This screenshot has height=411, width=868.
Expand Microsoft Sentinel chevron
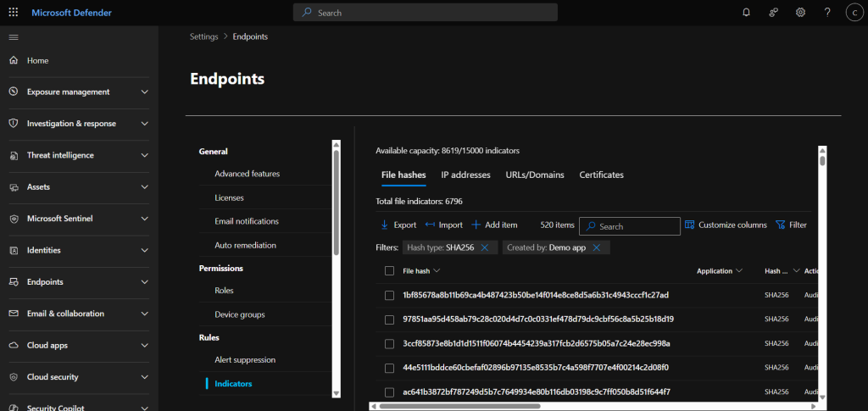click(x=144, y=219)
